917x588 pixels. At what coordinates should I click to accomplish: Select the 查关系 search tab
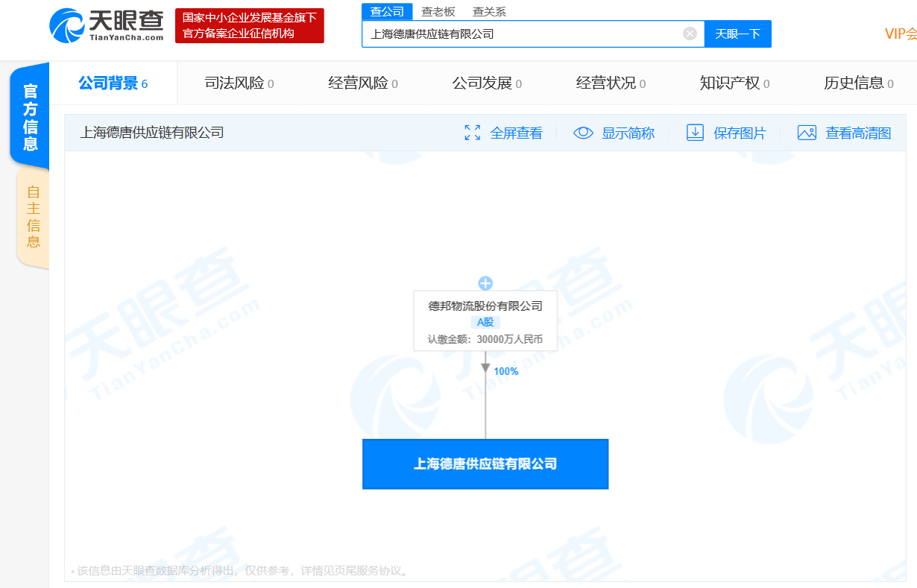pos(489,11)
